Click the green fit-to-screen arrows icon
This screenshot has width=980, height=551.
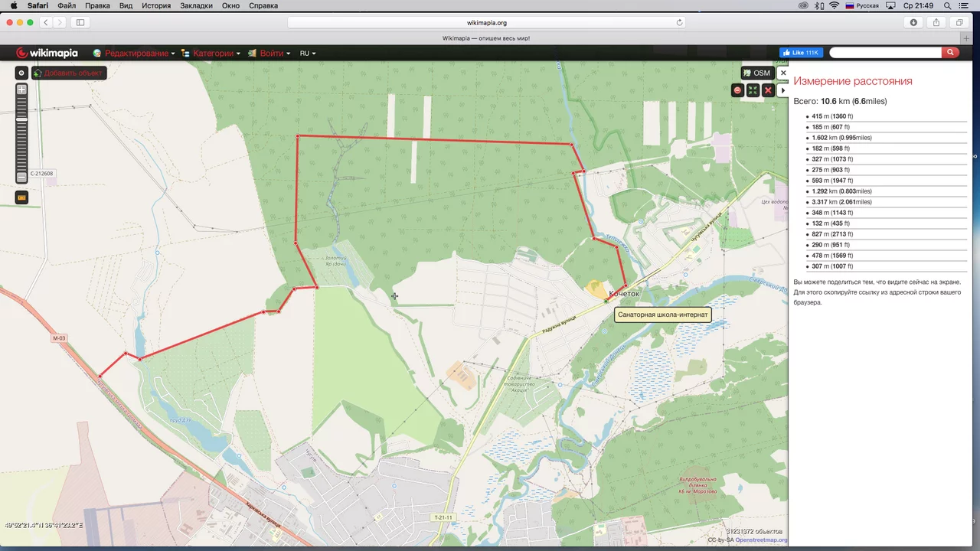[753, 90]
